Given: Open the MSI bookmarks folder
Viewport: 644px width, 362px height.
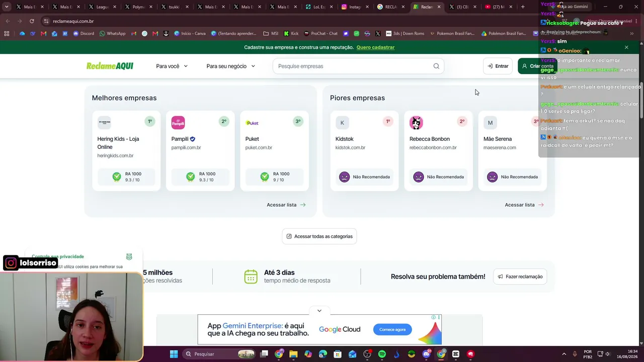Looking at the screenshot, I should (271, 34).
